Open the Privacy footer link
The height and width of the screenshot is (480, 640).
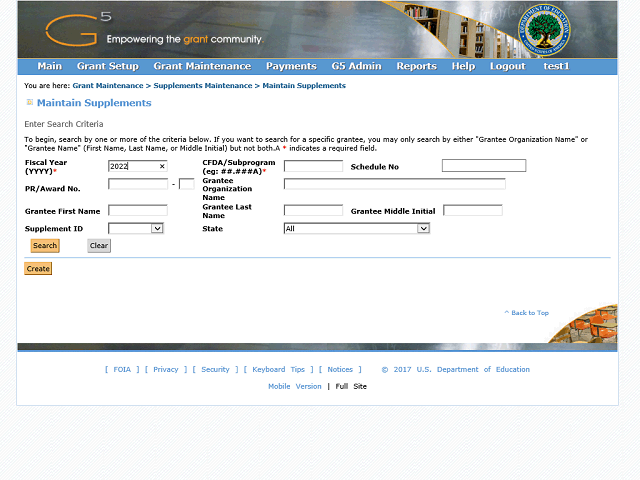166,369
